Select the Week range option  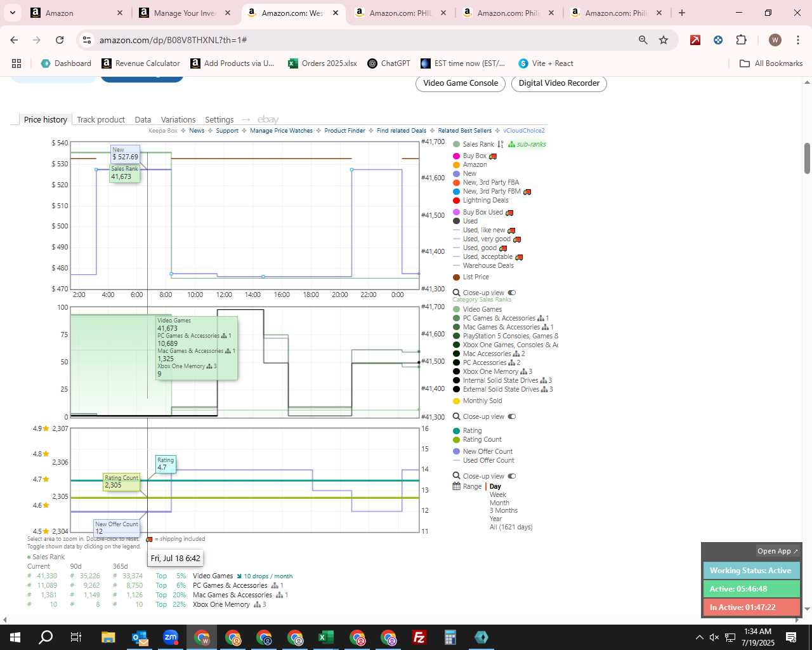pos(498,494)
